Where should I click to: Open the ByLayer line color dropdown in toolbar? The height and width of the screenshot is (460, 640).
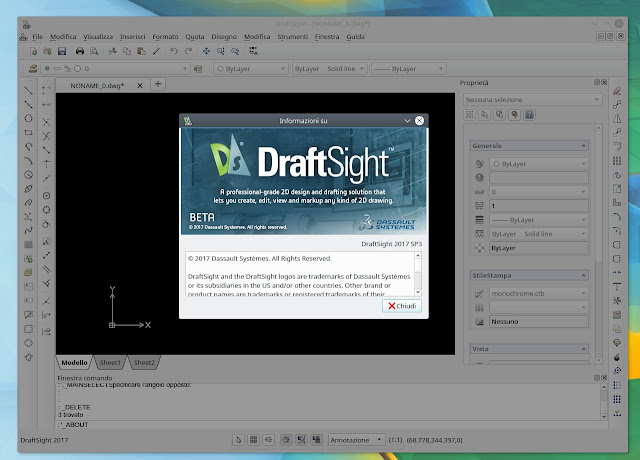[x=250, y=69]
